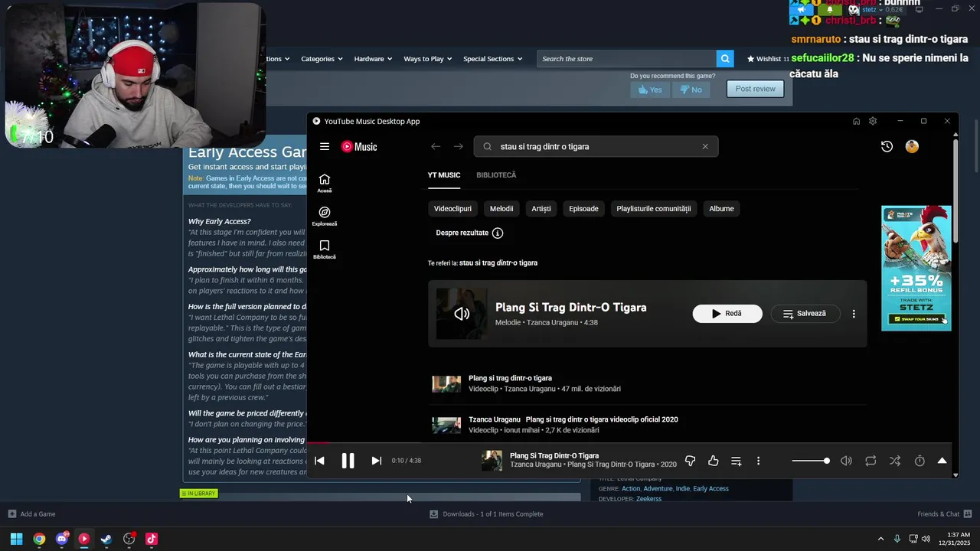Filter by Playlisturile comunității
Image resolution: width=980 pixels, height=551 pixels.
coord(654,208)
